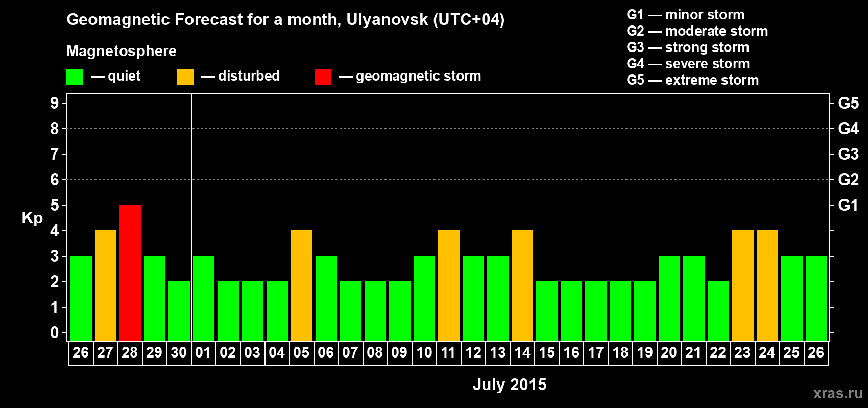Select the green bar for day 01
868x408 pixels.
204,298
